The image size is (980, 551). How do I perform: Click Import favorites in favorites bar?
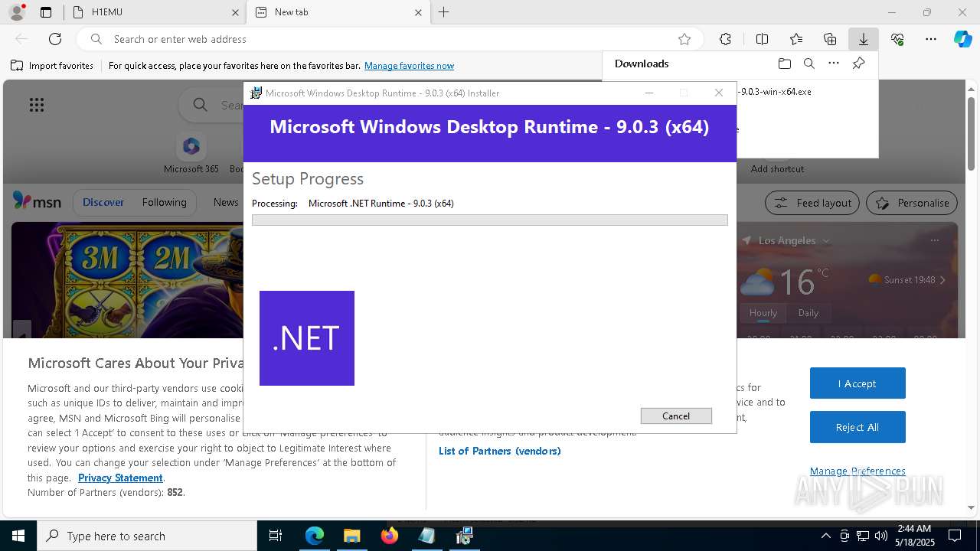point(52,66)
